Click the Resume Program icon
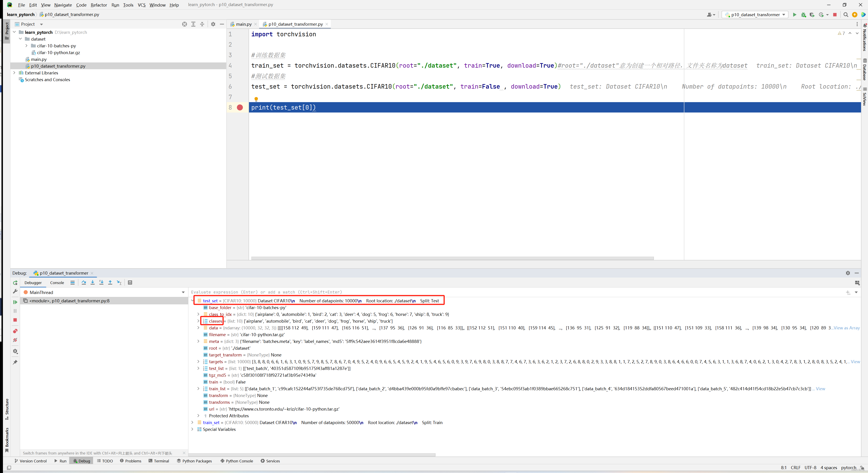The width and height of the screenshot is (868, 473). (15, 302)
